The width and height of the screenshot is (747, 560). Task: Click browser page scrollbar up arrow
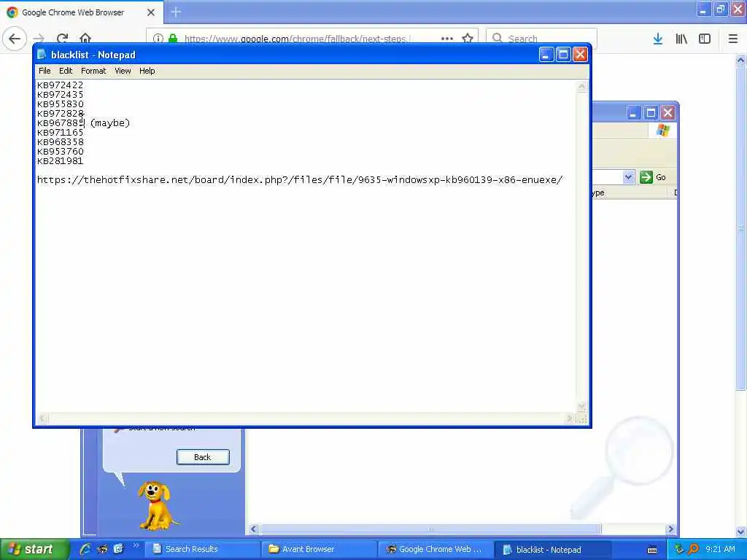(741, 61)
